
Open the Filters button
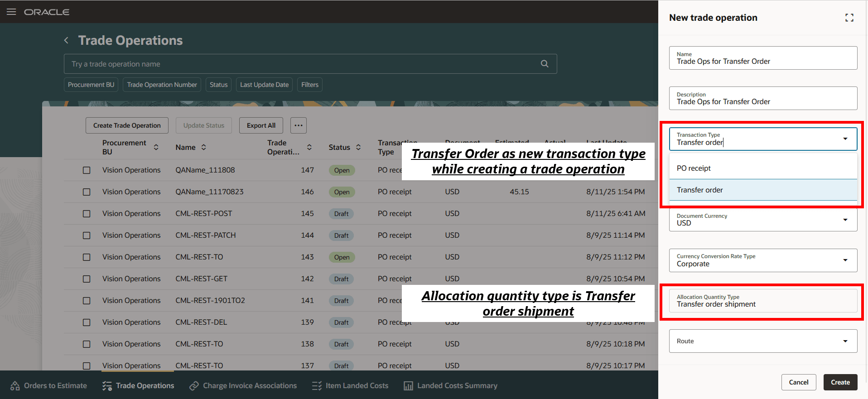point(310,85)
